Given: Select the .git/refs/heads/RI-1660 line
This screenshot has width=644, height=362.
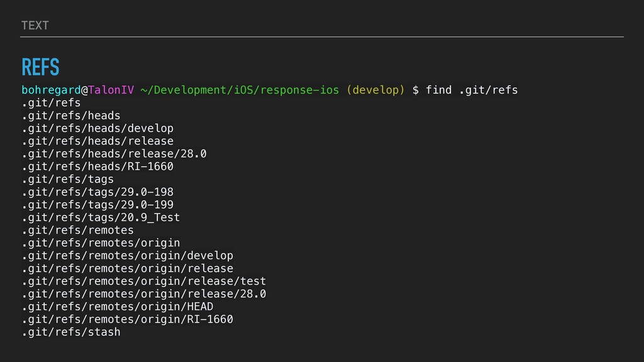Looking at the screenshot, I should click(x=97, y=167).
